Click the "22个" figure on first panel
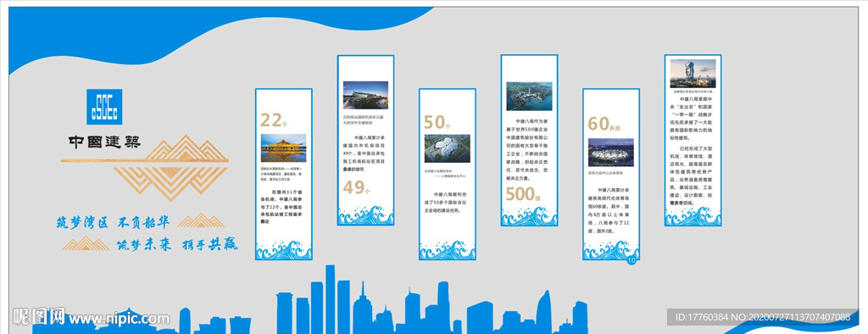 pos(274,120)
